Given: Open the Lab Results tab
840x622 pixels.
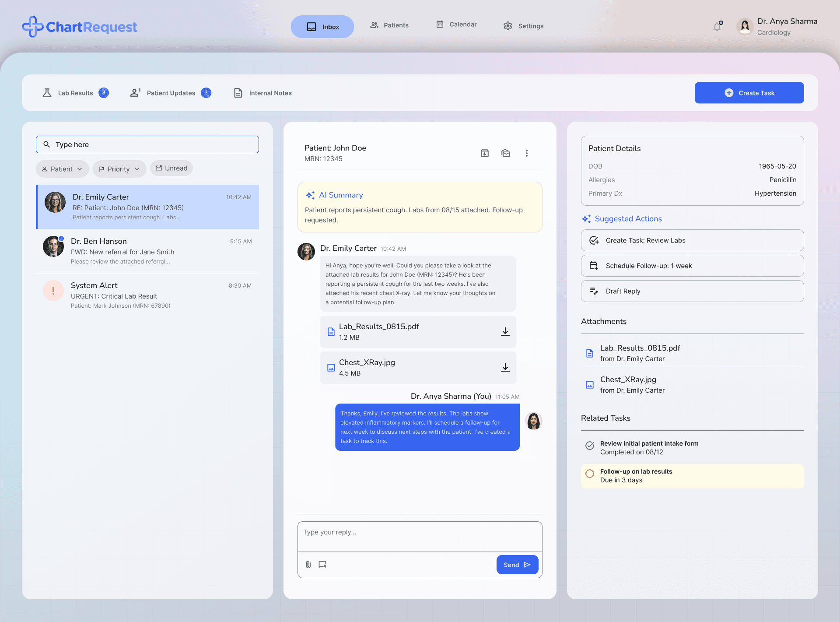Looking at the screenshot, I should coord(75,93).
